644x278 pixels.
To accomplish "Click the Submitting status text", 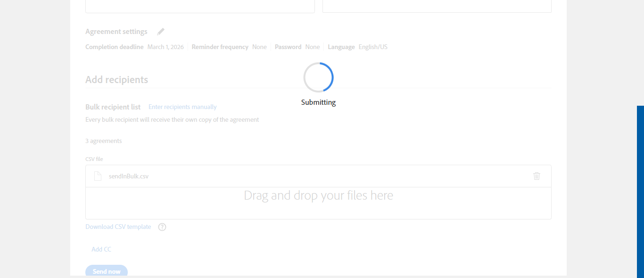I will click(319, 102).
